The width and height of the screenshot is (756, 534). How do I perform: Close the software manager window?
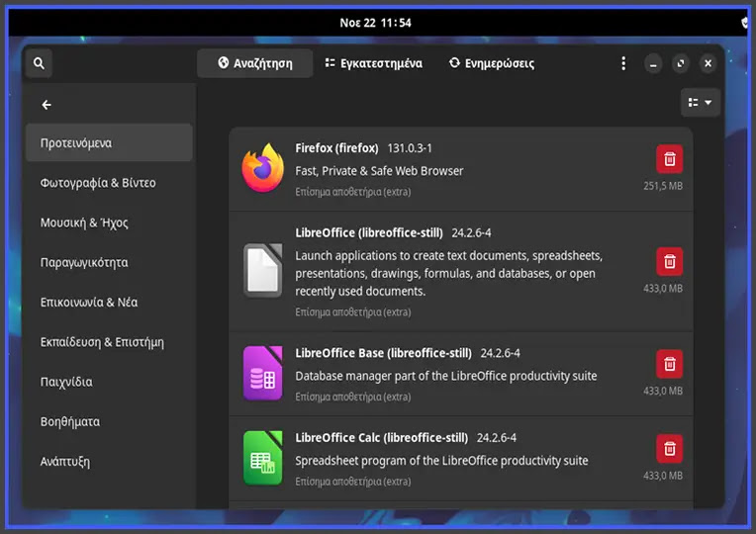pyautogui.click(x=708, y=63)
